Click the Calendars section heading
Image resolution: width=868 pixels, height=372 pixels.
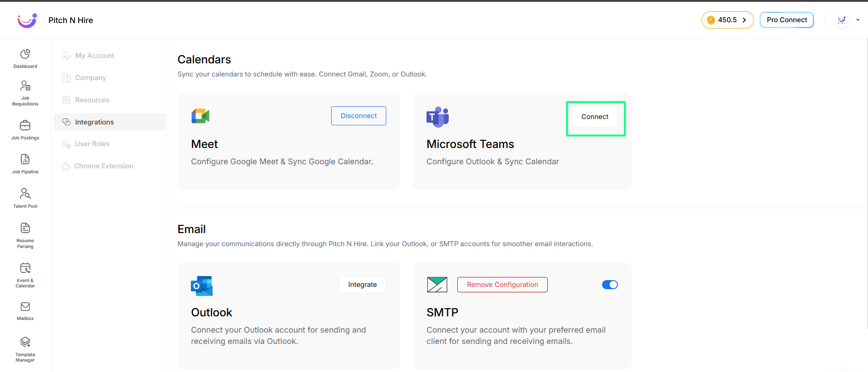[x=204, y=59]
